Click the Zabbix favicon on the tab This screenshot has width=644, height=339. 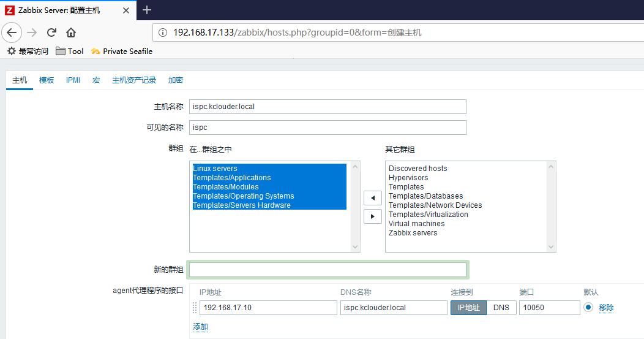9,10
